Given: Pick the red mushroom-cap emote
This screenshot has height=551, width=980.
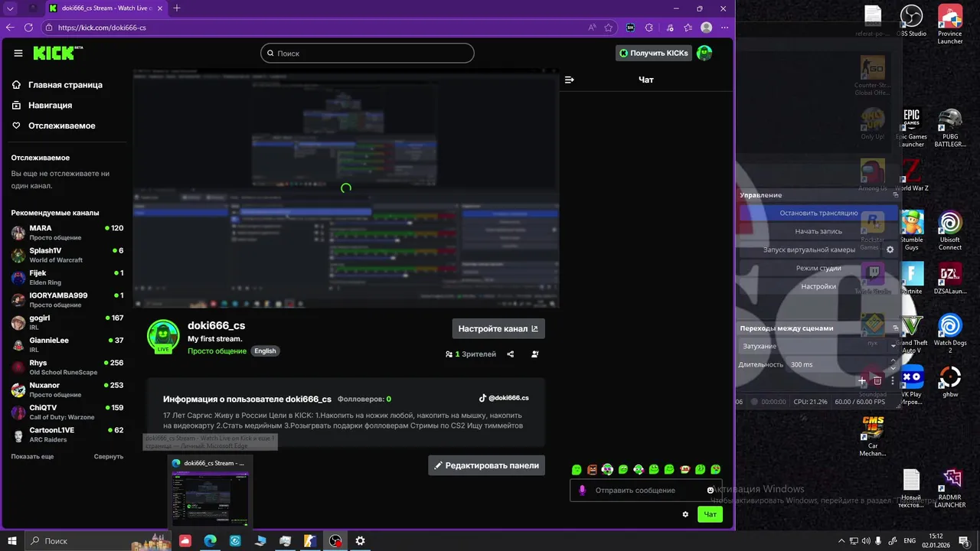Looking at the screenshot, I should [684, 469].
